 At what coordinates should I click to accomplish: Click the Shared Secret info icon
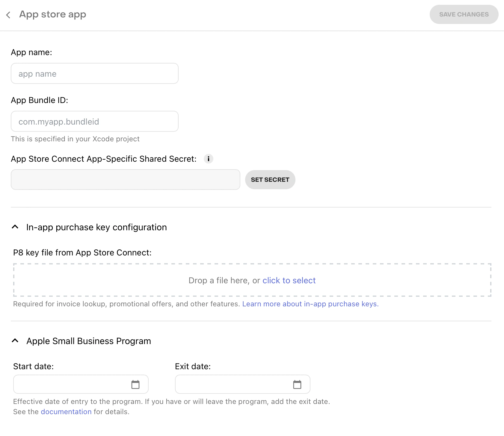tap(208, 159)
